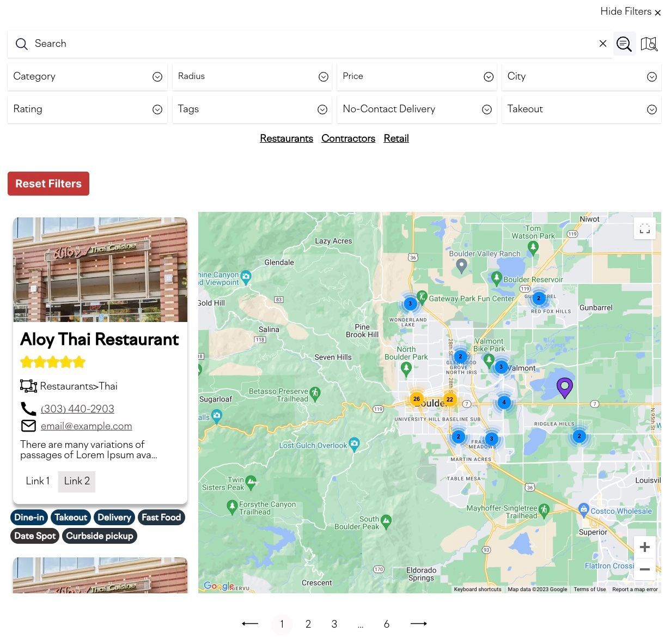Open the Rating filter dropdown
The width and height of the screenshot is (671, 644).
[x=87, y=110]
